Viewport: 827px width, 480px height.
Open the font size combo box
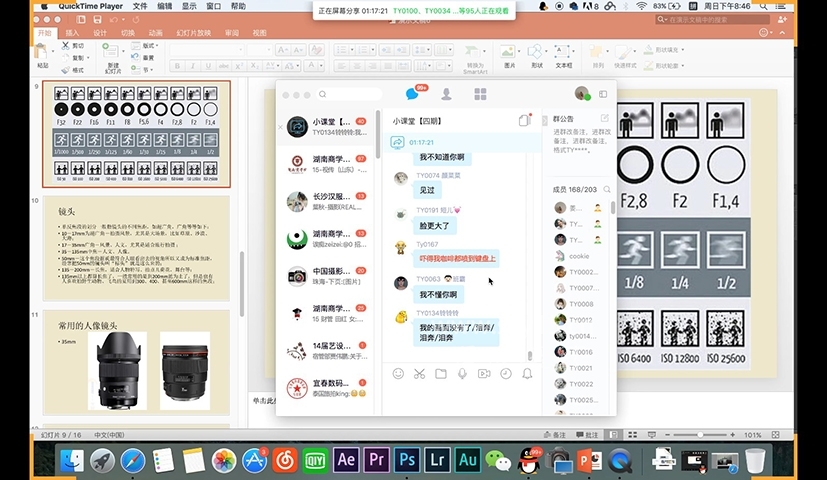[259, 50]
